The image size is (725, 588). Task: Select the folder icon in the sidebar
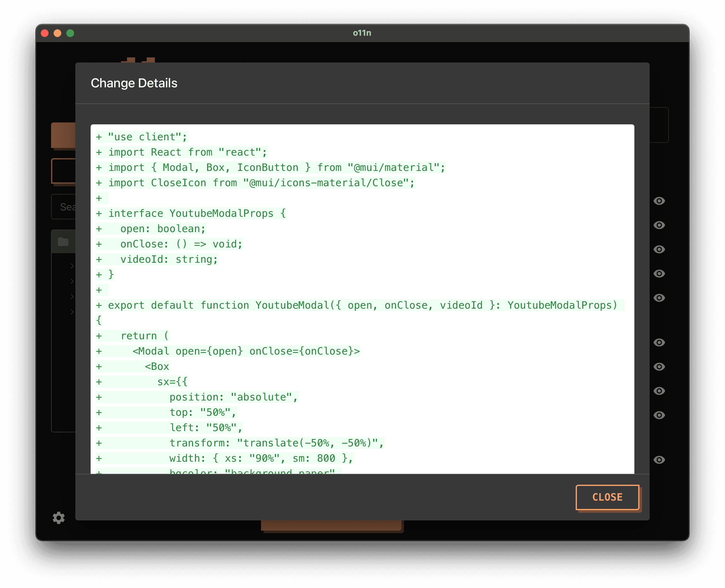[x=63, y=241]
